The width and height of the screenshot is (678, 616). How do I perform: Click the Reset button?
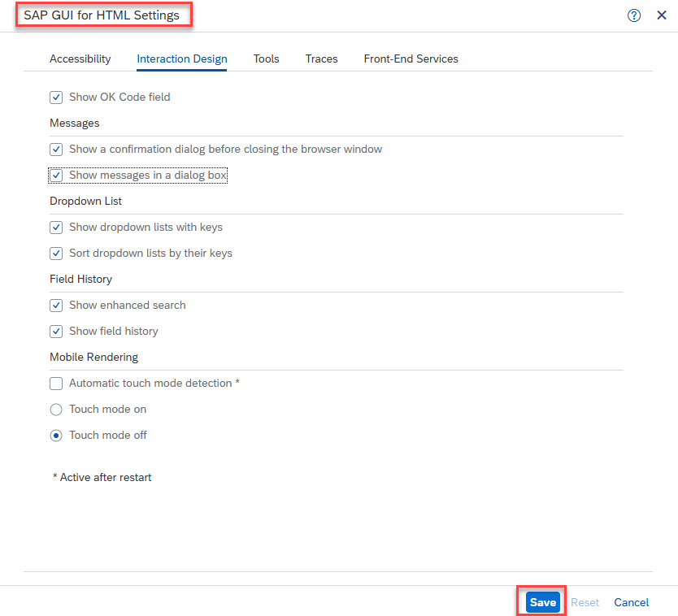[x=585, y=602]
